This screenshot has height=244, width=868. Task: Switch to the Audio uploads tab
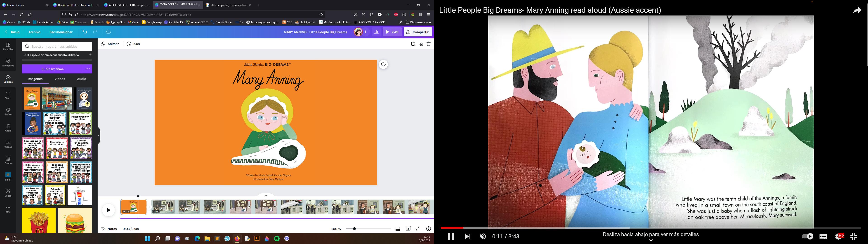tap(82, 79)
